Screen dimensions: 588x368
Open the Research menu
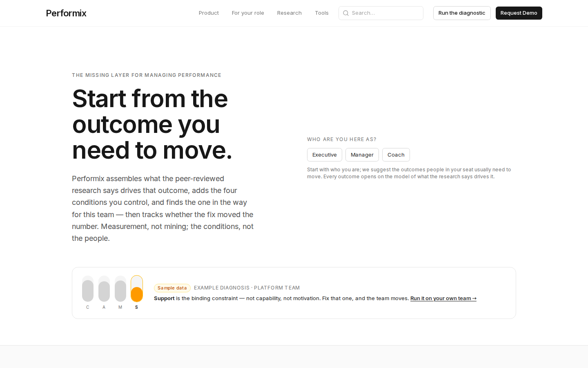point(290,13)
